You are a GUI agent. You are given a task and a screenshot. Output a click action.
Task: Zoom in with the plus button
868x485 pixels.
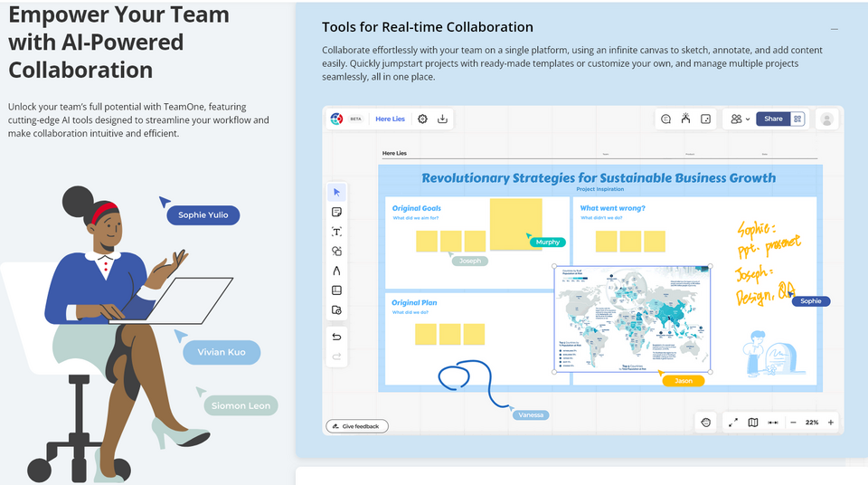pos(830,423)
